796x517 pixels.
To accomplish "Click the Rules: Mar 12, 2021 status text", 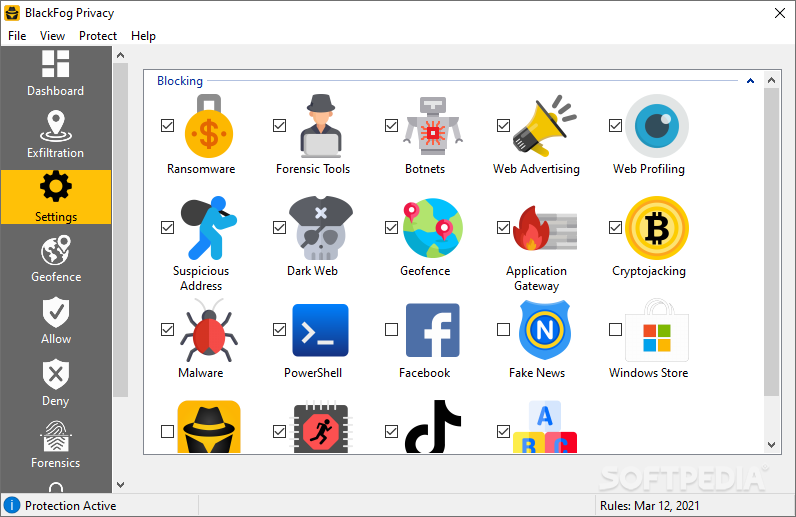I will (649, 506).
